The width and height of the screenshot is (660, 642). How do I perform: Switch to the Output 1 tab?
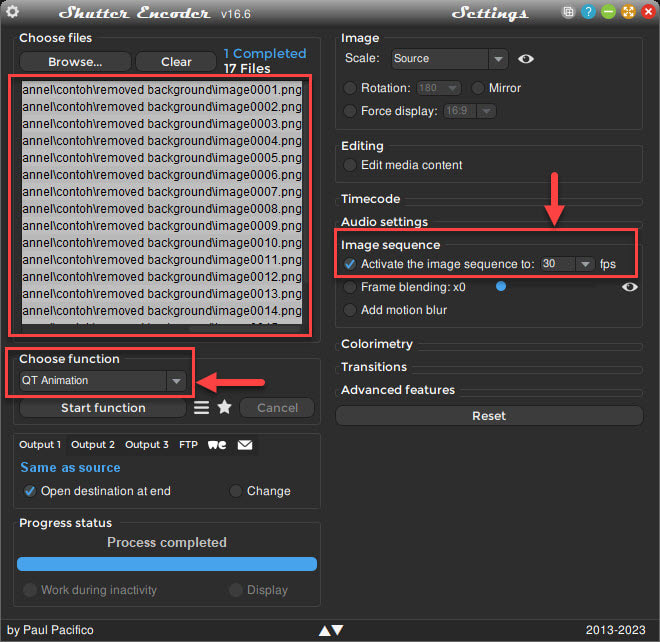tap(40, 445)
